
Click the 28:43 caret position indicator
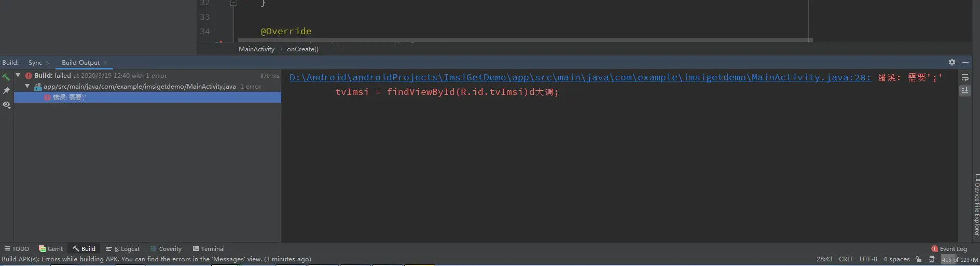(x=824, y=259)
